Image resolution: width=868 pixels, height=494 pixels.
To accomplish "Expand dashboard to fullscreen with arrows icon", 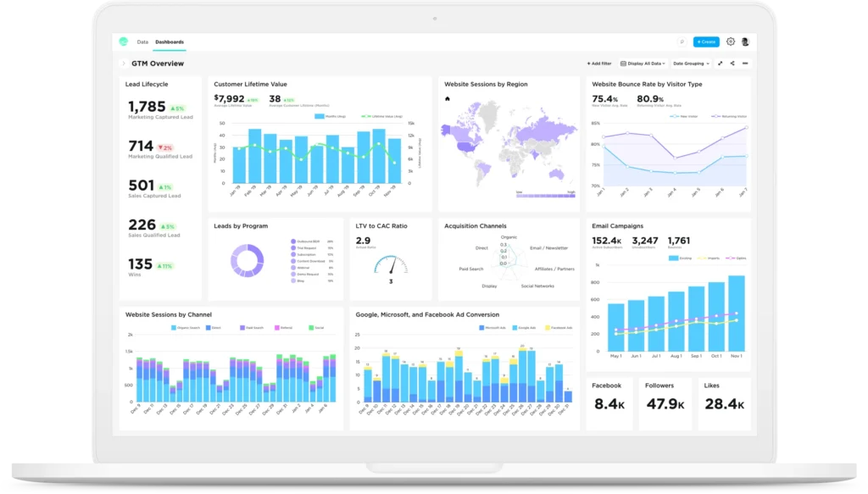I will pyautogui.click(x=721, y=64).
